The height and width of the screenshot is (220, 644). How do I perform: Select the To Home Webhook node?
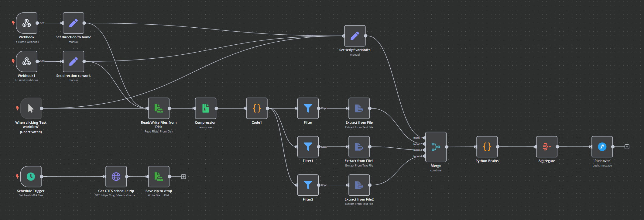click(27, 23)
